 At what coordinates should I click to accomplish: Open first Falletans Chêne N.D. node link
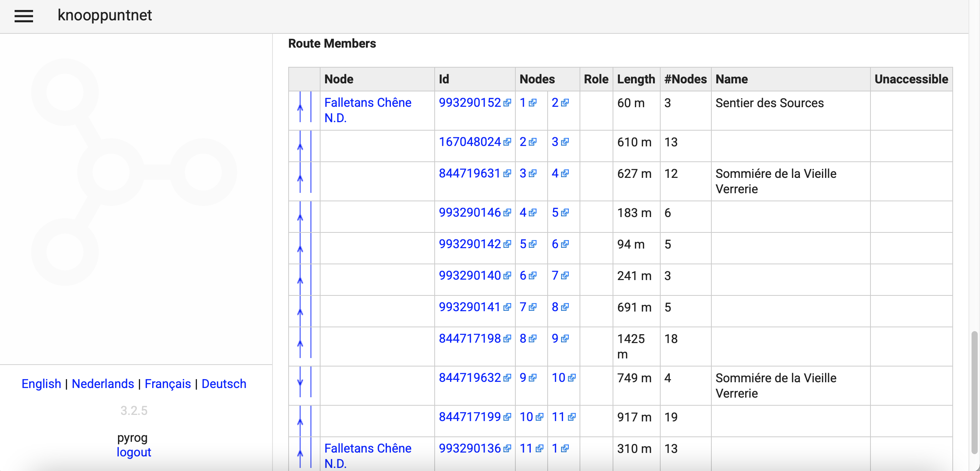tap(367, 110)
